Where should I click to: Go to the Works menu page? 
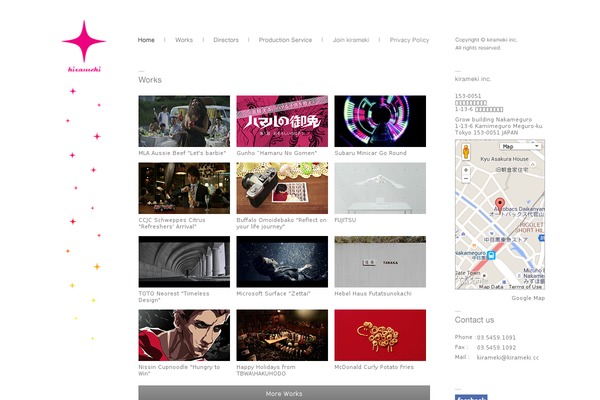184,40
